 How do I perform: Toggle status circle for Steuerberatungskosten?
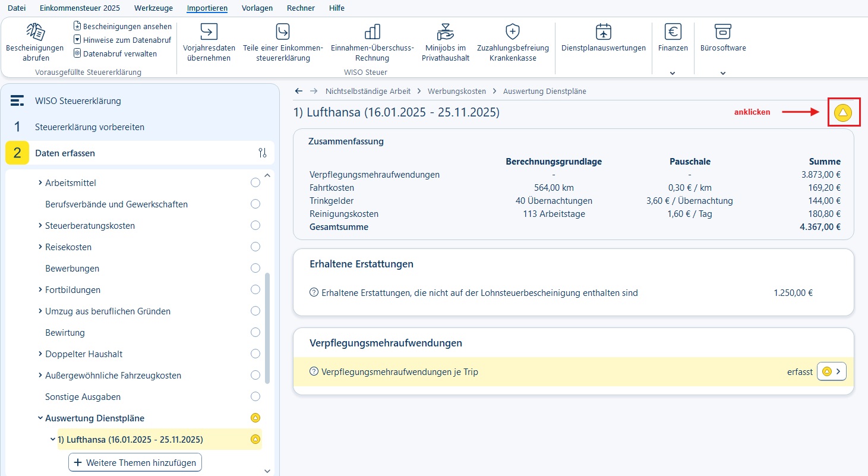click(255, 225)
